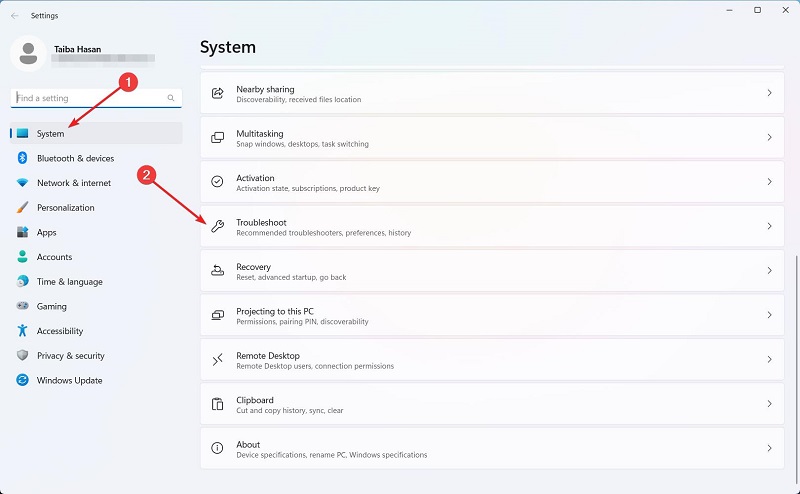Click the Find a setting search box
The height and width of the screenshot is (494, 800).
click(x=88, y=98)
